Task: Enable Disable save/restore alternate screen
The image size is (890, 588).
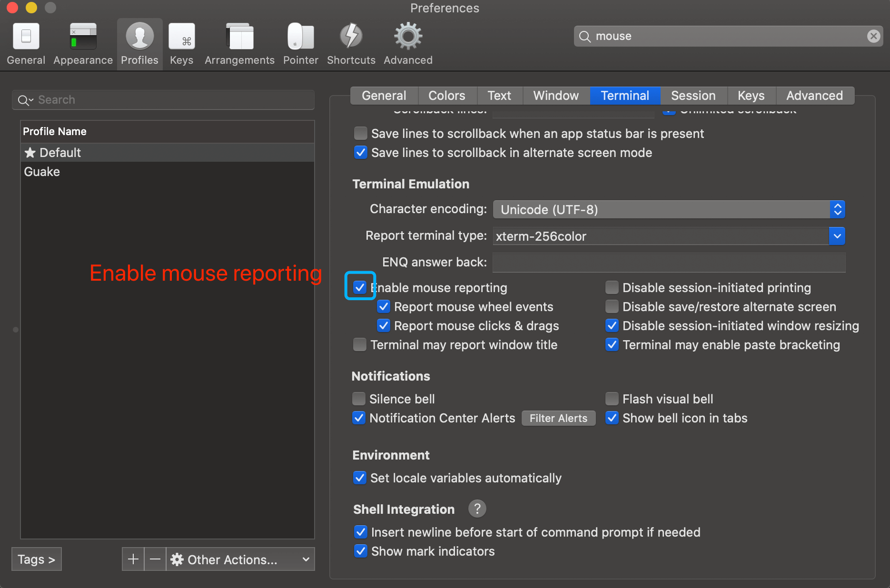Action: click(x=612, y=306)
